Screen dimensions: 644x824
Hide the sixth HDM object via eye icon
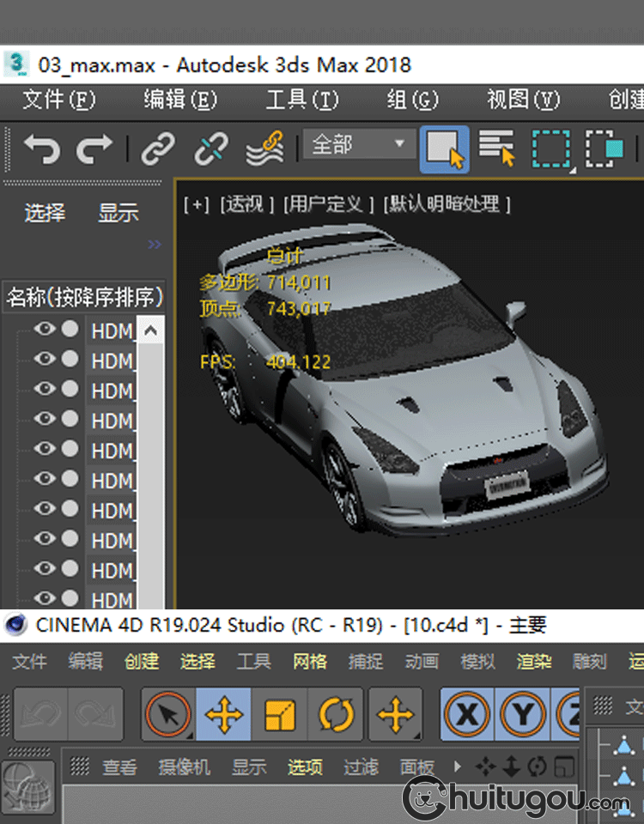click(45, 479)
